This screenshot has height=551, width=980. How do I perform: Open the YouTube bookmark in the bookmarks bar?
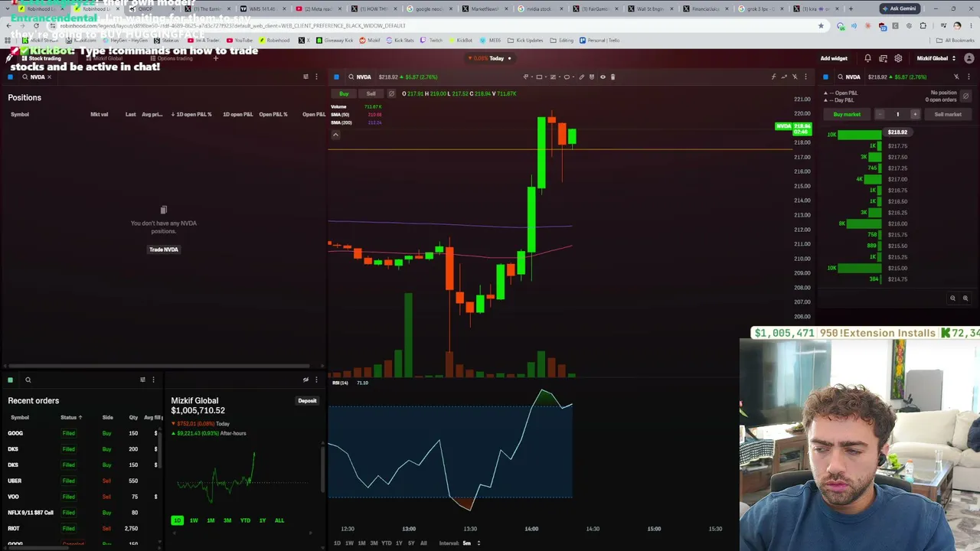click(240, 40)
